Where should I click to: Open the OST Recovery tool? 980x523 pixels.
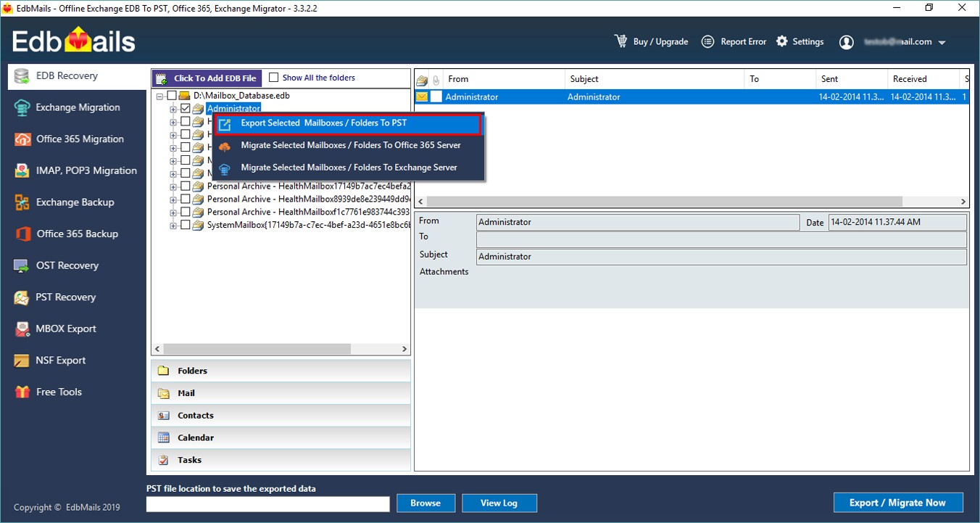22,265
